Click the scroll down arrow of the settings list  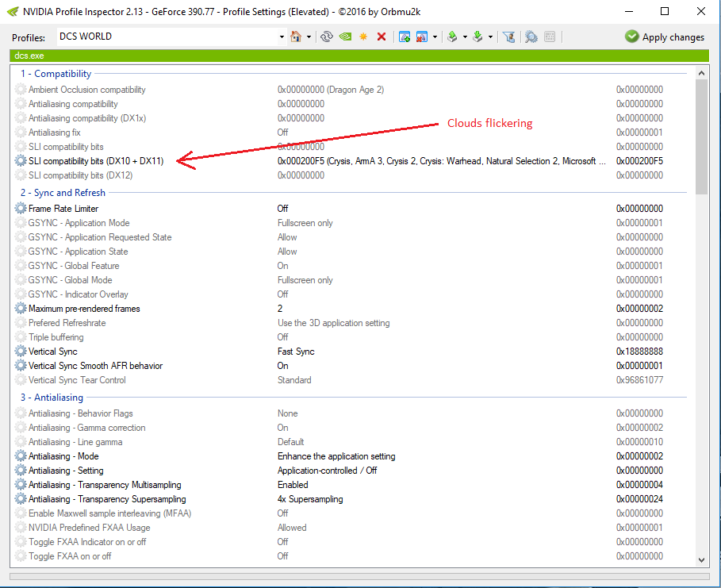701,560
